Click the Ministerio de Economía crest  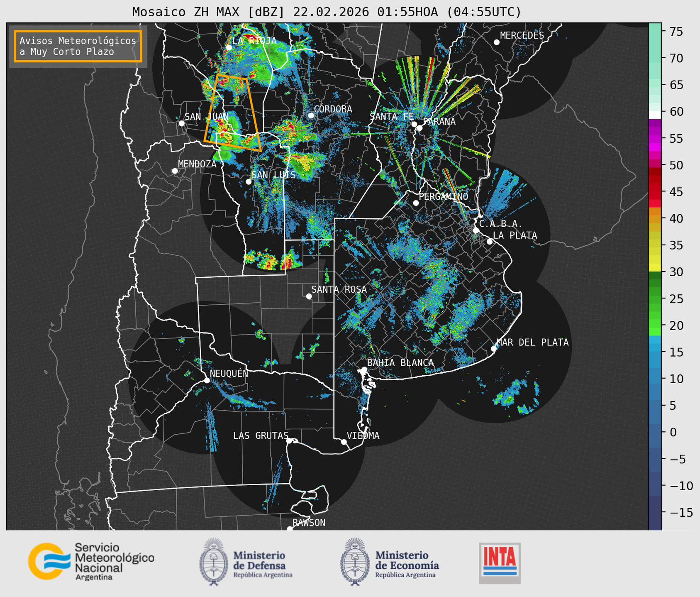click(354, 562)
